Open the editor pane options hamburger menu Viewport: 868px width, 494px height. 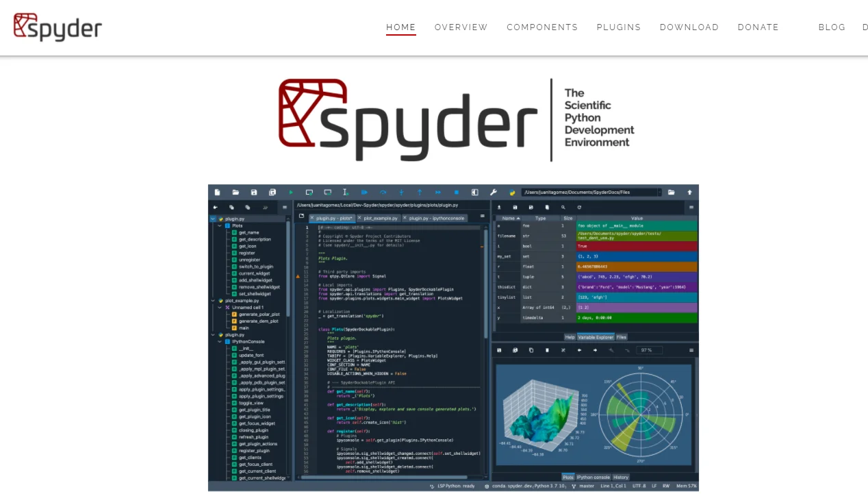(483, 217)
